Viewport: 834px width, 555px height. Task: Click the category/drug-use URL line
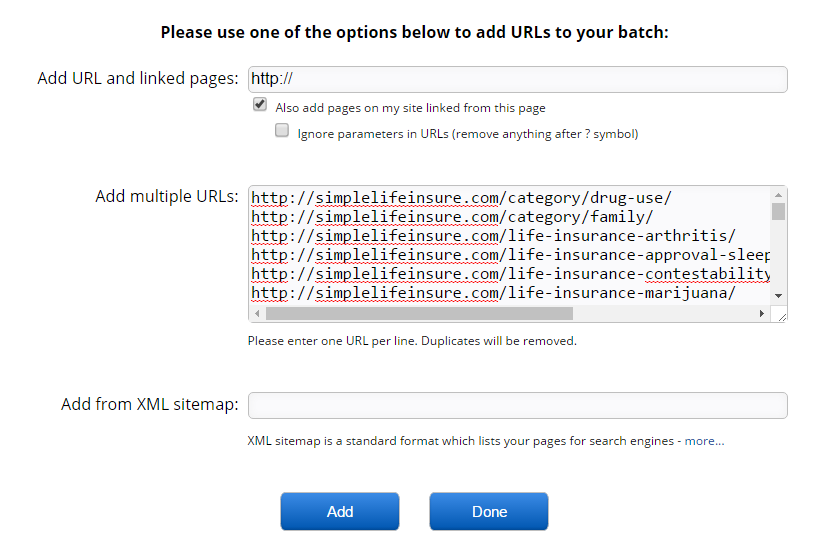point(461,197)
